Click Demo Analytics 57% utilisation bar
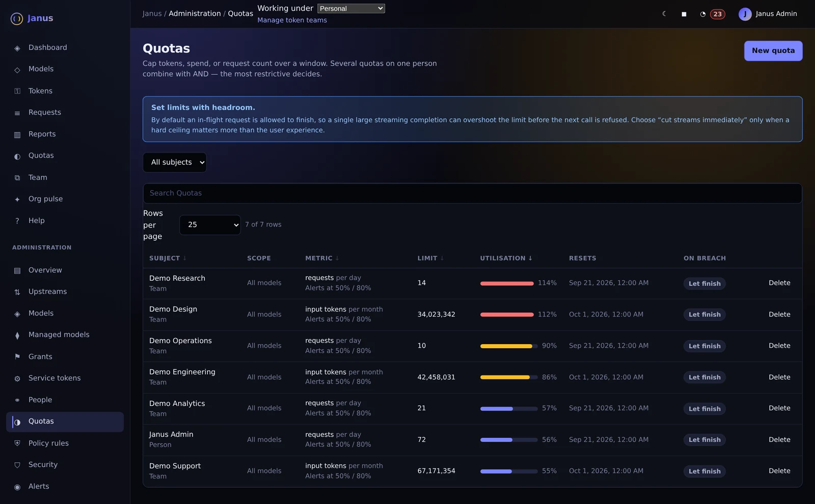The width and height of the screenshot is (815, 504). point(509,409)
